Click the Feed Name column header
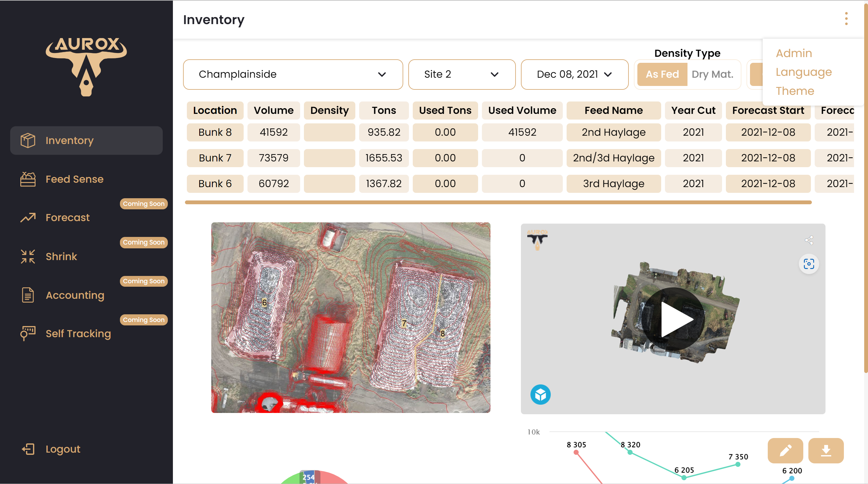Viewport: 868px width, 484px height. pos(614,110)
